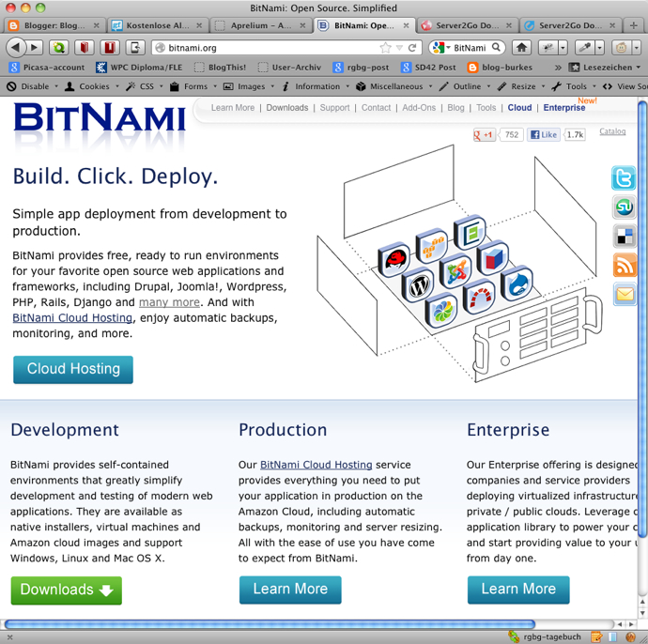Open the Cloud navigation link
Viewport: 648px width, 644px height.
coord(519,108)
